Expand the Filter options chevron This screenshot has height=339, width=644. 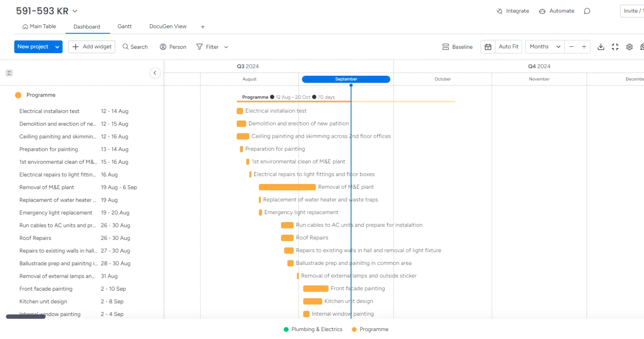pos(226,47)
